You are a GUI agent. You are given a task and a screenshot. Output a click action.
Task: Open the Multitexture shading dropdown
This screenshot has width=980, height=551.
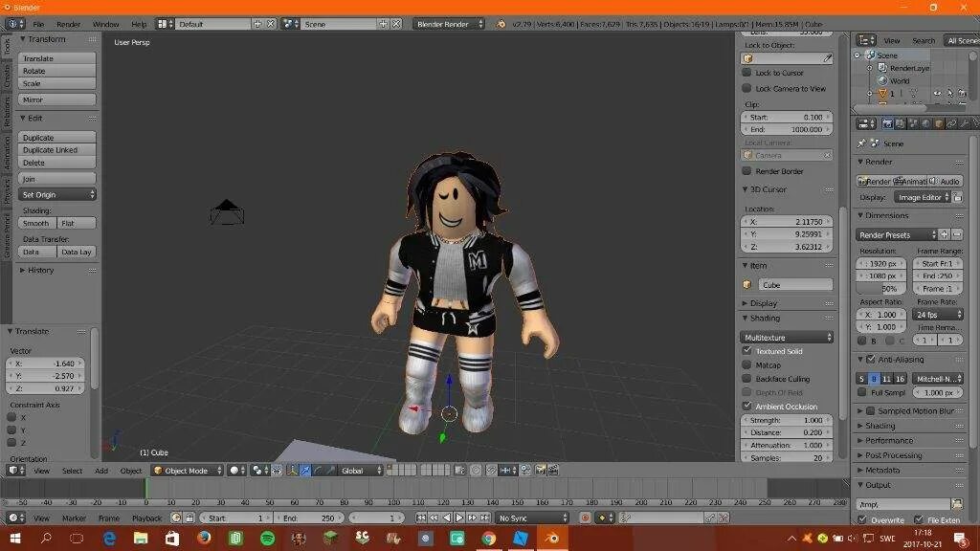click(x=788, y=338)
